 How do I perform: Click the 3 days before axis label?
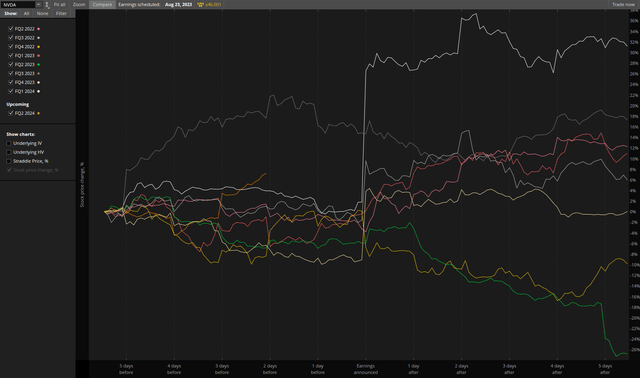coord(222,369)
